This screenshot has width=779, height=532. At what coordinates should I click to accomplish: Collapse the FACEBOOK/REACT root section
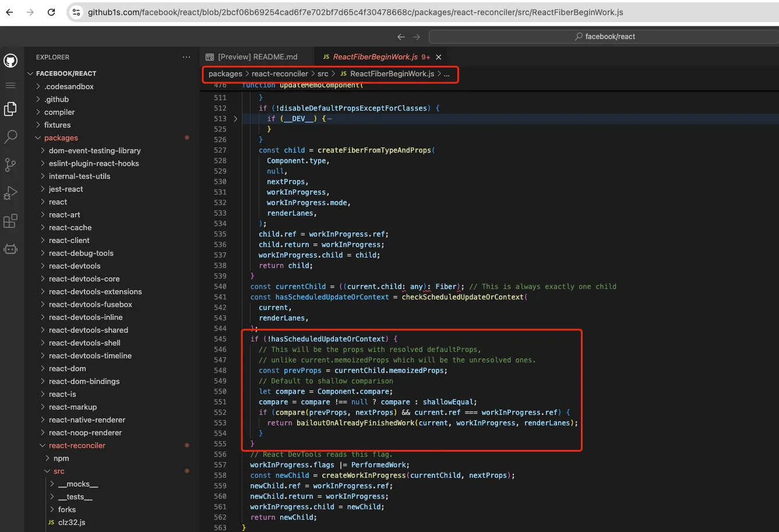coord(112,73)
